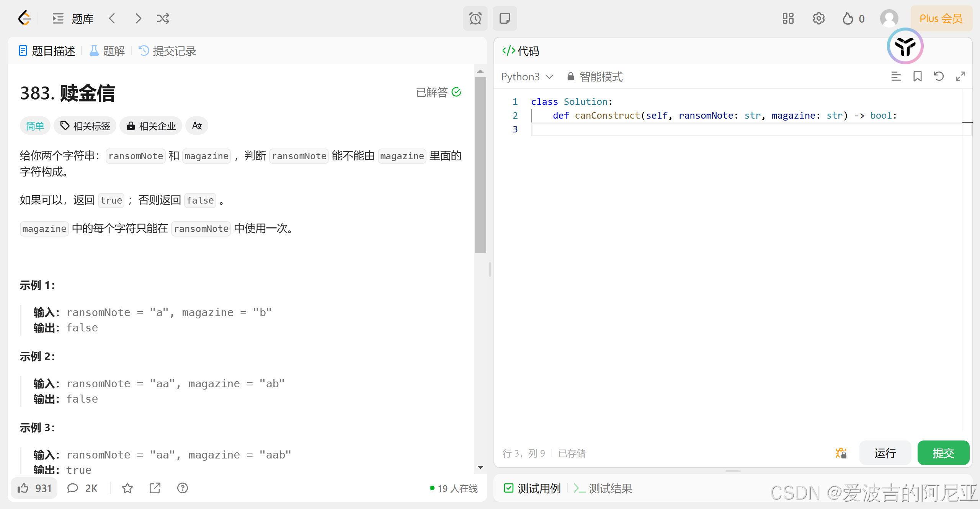Click the shuffle random problem icon
980x509 pixels.
pos(163,18)
